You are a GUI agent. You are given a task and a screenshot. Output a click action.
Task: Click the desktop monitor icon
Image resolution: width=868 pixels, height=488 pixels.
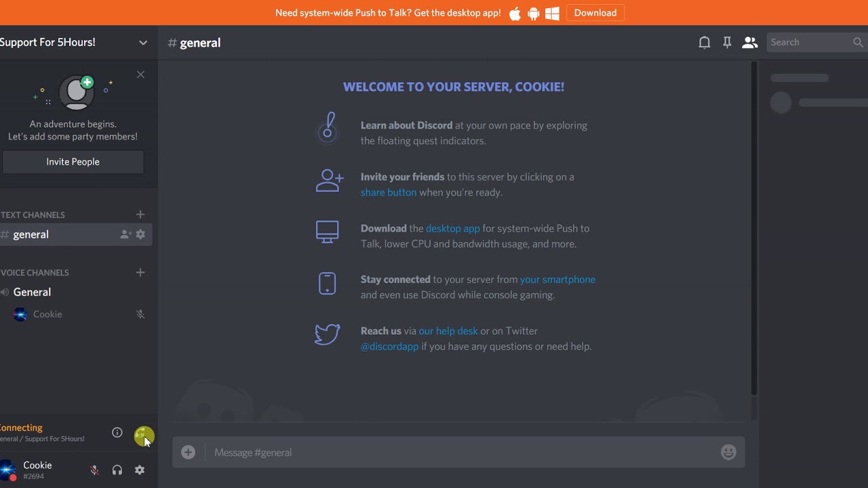pyautogui.click(x=328, y=232)
